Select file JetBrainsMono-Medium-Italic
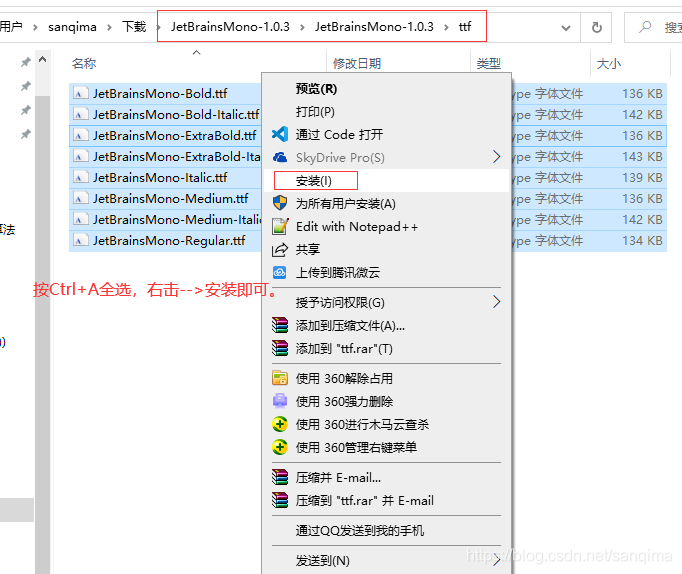The height and width of the screenshot is (574, 682). tap(177, 219)
